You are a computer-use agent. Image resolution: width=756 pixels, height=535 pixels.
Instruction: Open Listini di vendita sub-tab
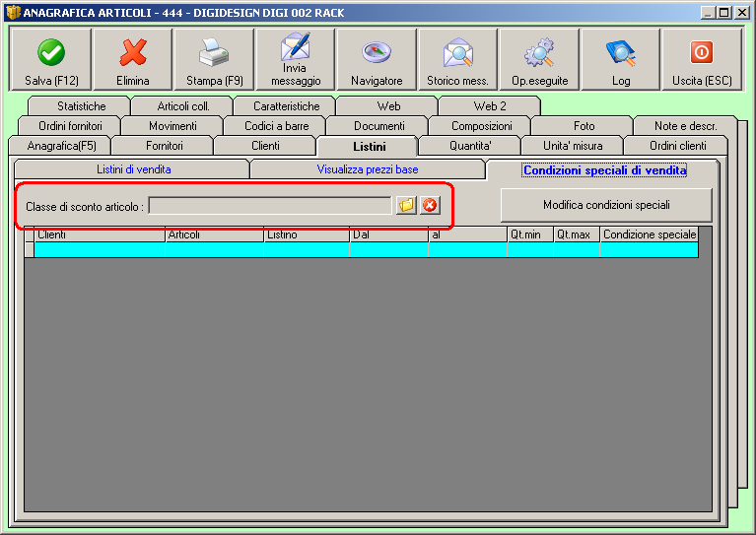[133, 169]
